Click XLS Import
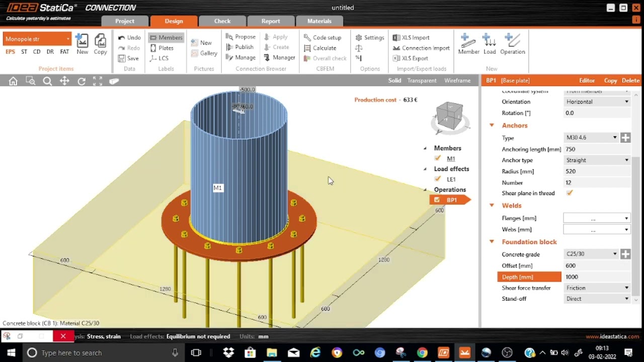Image resolution: width=644 pixels, height=362 pixels. [x=411, y=38]
